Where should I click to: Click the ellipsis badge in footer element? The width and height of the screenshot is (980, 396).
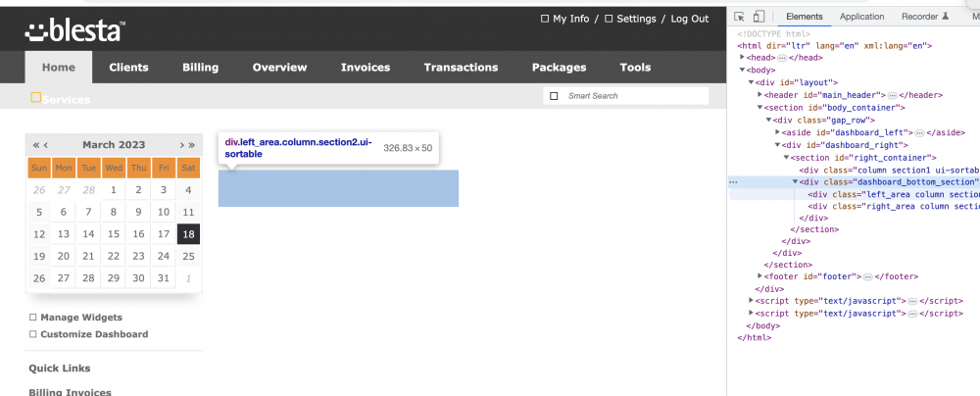[x=868, y=276]
